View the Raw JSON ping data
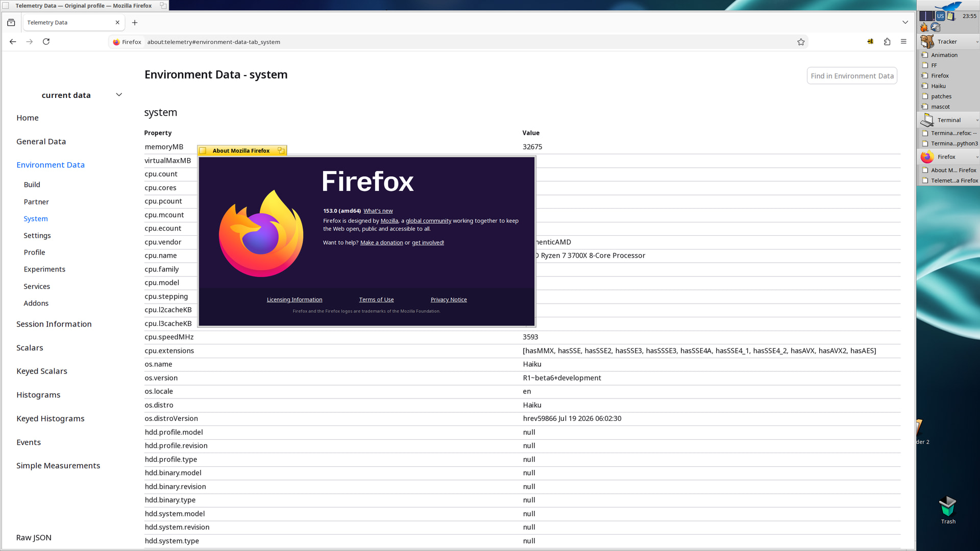 pos(34,538)
